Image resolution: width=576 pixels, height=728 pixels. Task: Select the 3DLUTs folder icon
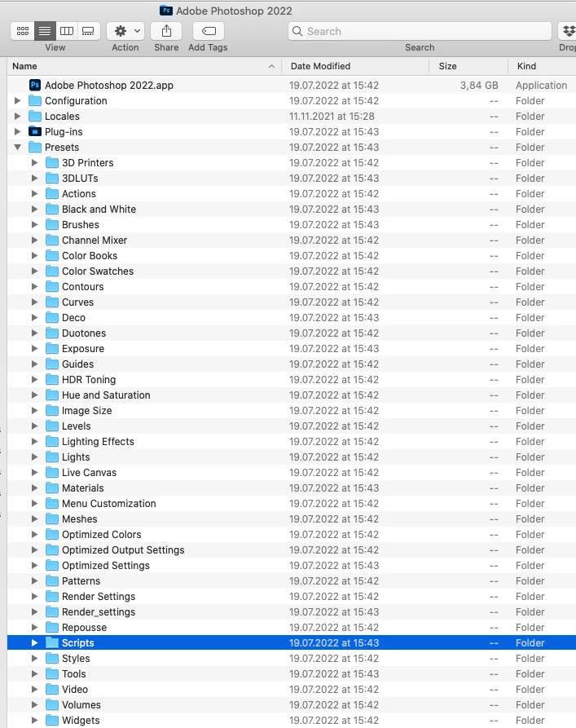52,179
